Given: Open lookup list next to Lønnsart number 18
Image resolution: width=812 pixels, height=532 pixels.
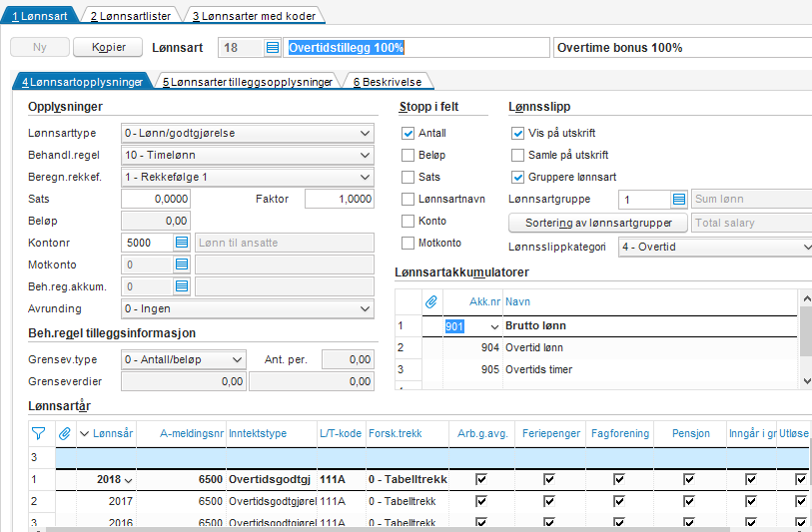Looking at the screenshot, I should click(x=273, y=48).
